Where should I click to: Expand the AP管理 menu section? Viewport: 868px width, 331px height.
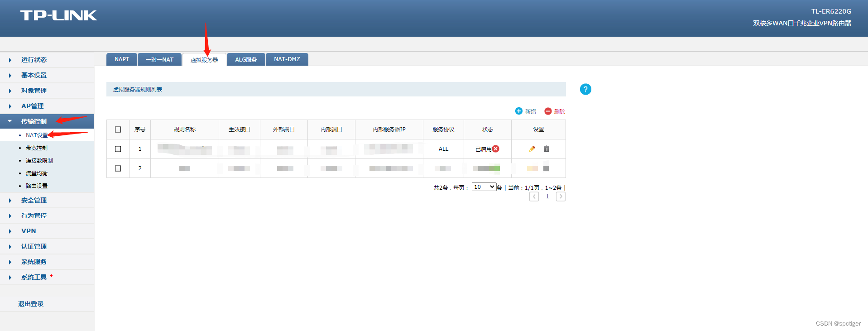(47, 106)
